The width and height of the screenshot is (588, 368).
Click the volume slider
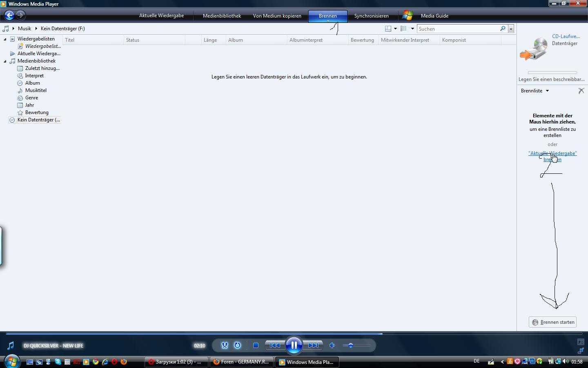click(x=356, y=346)
